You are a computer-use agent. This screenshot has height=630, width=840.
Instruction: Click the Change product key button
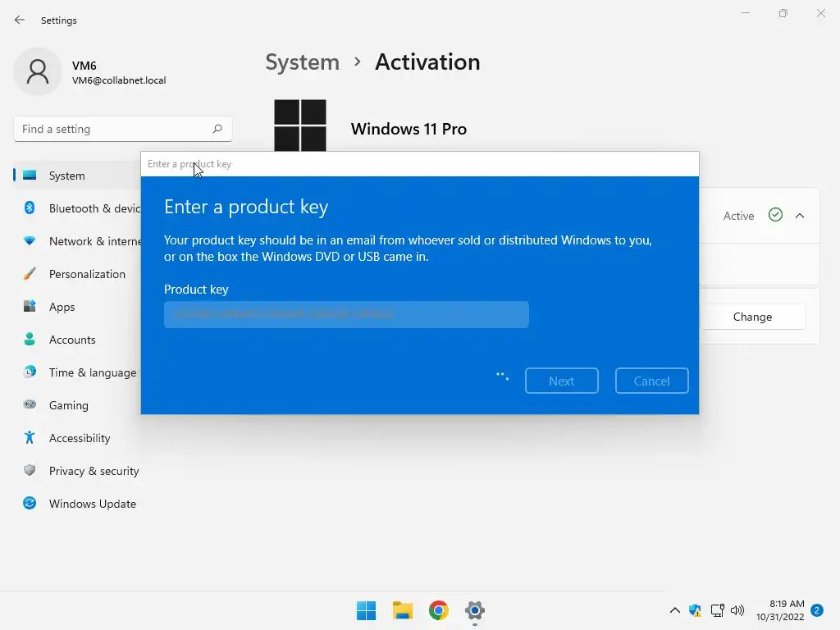click(x=753, y=317)
